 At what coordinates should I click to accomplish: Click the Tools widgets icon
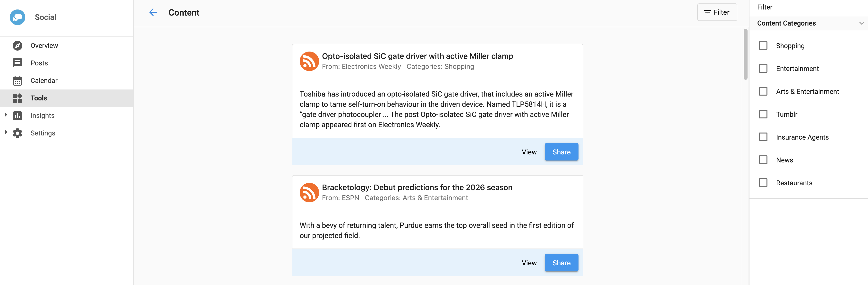[17, 98]
